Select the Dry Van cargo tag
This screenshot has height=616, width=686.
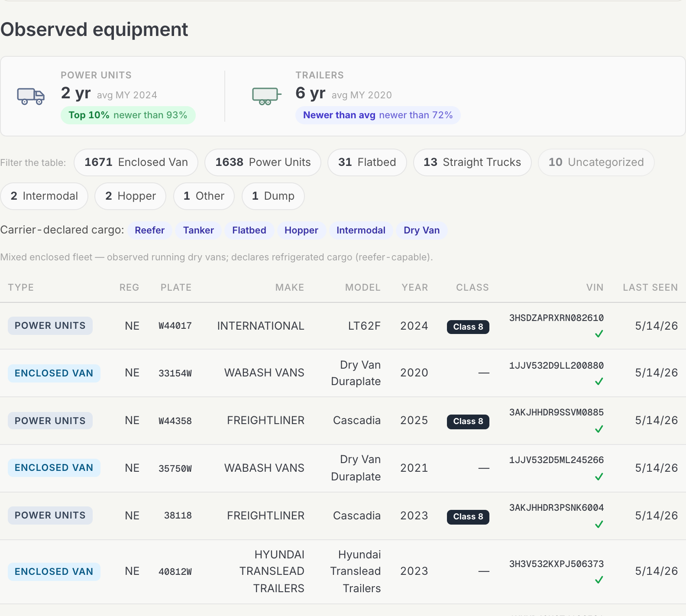(422, 230)
